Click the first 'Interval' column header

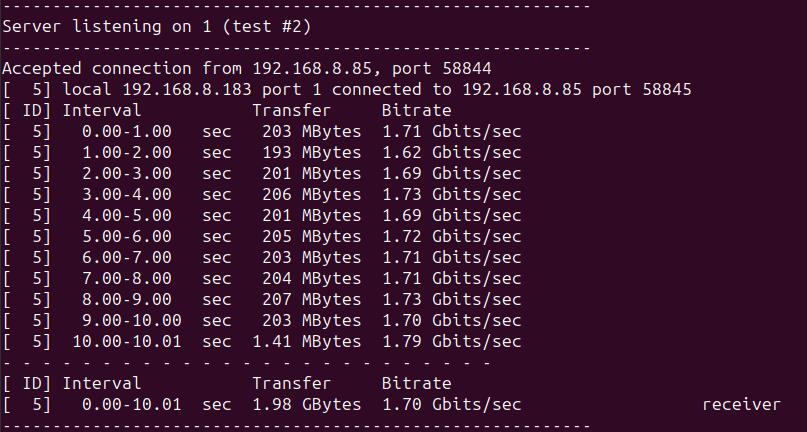tap(101, 111)
